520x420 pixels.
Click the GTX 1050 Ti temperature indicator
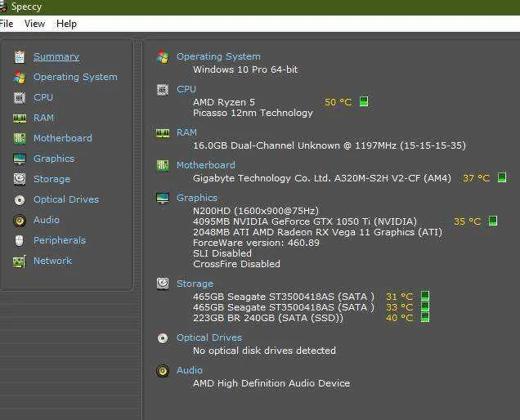[x=493, y=221]
